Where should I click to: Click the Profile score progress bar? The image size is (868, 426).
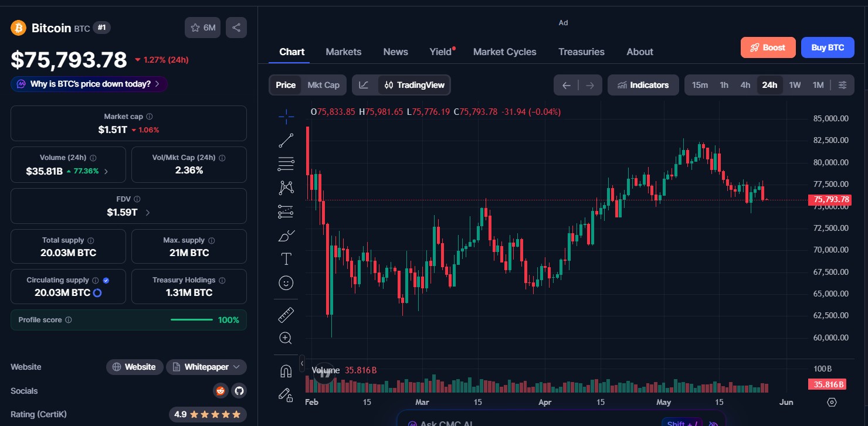tap(192, 320)
